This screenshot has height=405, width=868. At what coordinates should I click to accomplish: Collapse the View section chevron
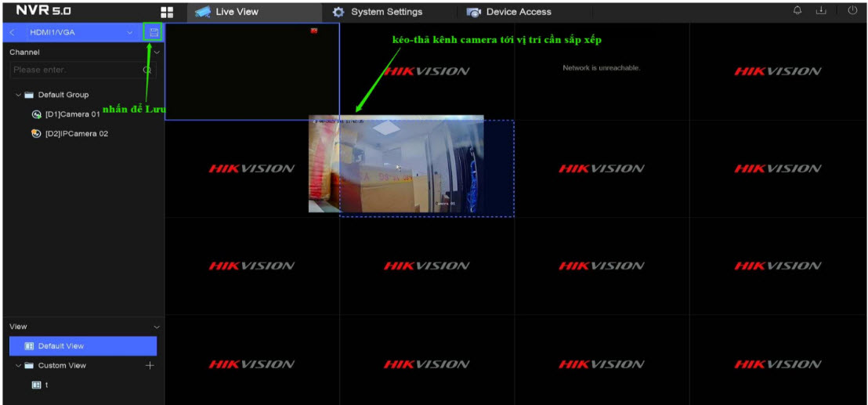(x=157, y=327)
